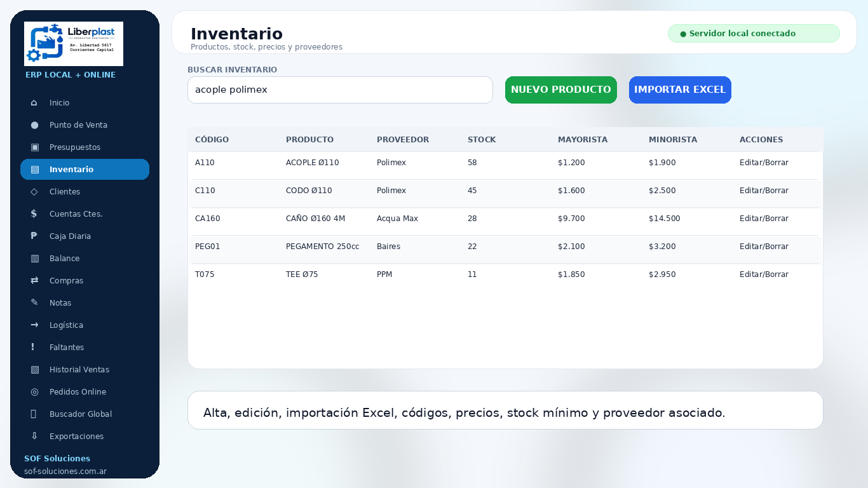868x488 pixels.
Task: Click the PRODUCTO column header
Action: tap(309, 140)
